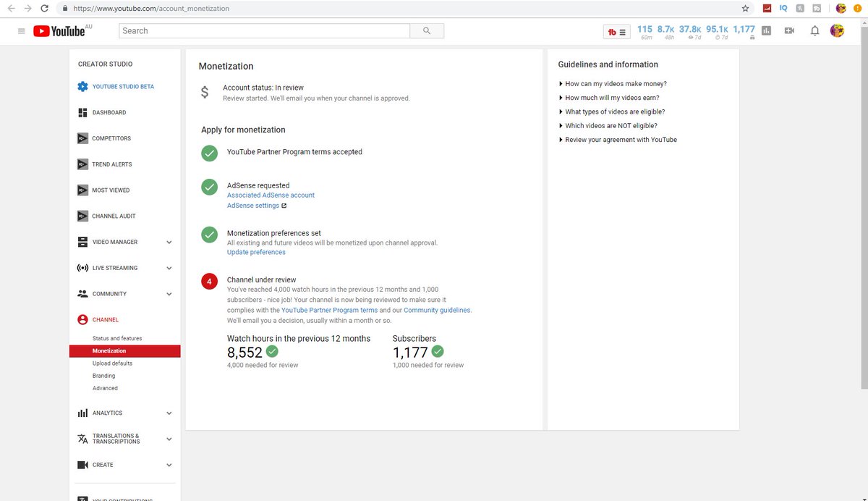The width and height of the screenshot is (868, 501).
Task: Click the upload video camera icon
Action: (x=789, y=31)
